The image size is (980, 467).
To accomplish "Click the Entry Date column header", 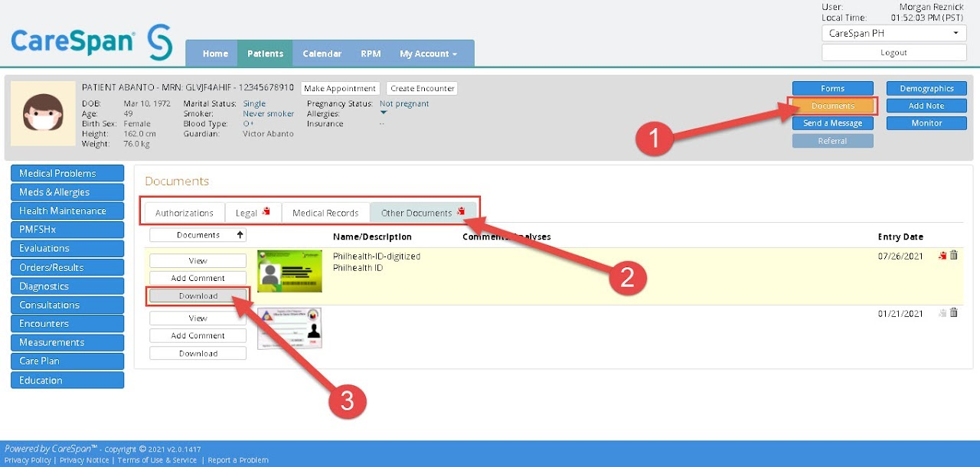I will click(900, 237).
